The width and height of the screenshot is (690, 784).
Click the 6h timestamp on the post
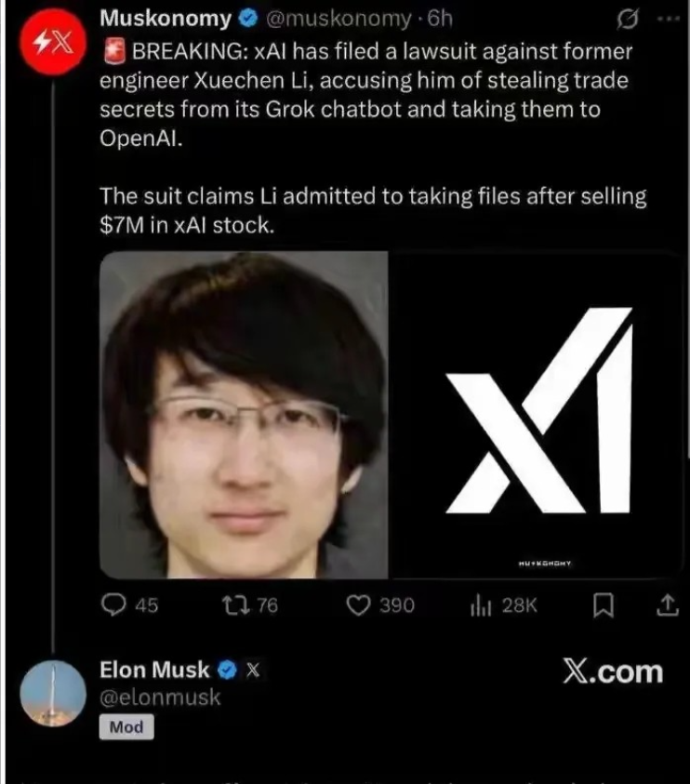pyautogui.click(x=440, y=19)
